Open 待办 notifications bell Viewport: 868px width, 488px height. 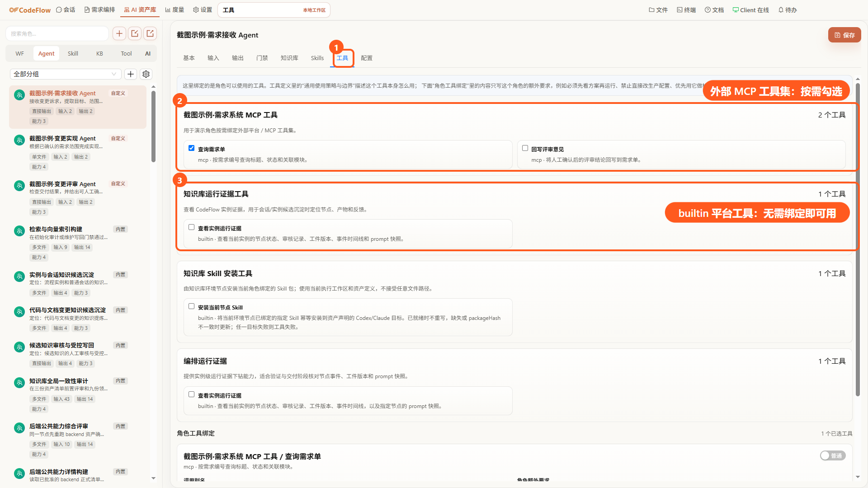pyautogui.click(x=788, y=10)
